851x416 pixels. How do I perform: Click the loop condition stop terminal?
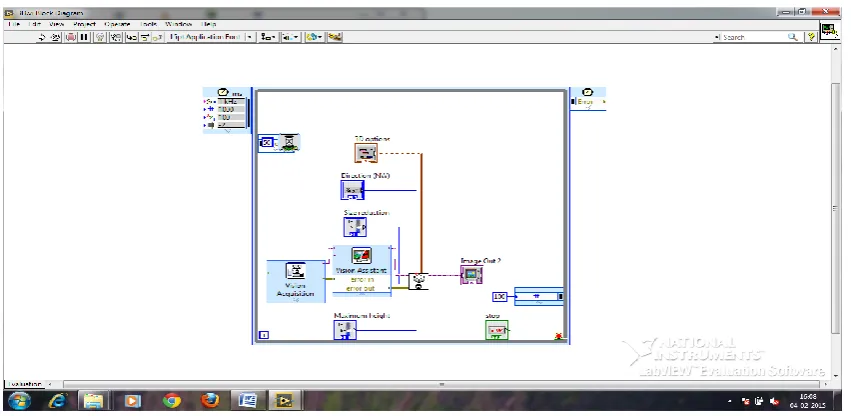558,336
